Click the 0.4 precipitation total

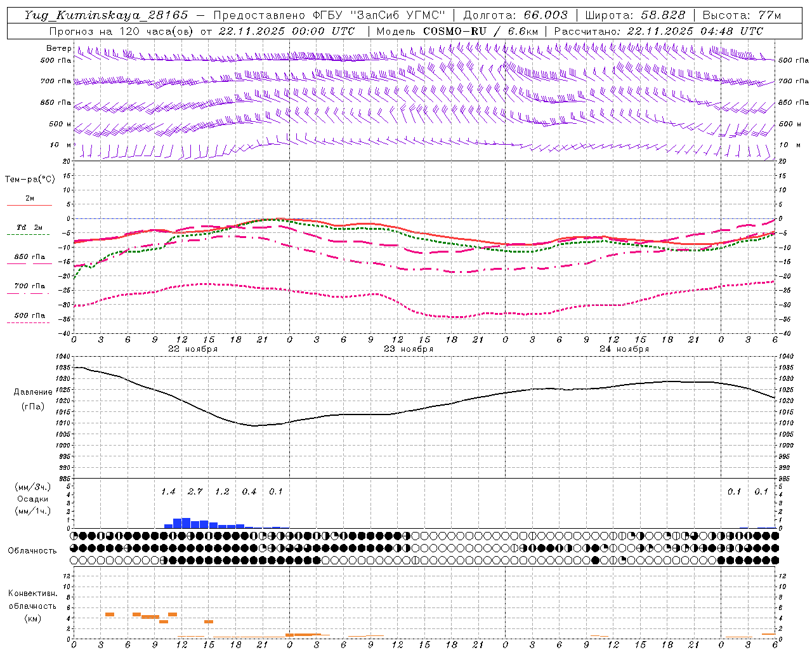pos(249,491)
